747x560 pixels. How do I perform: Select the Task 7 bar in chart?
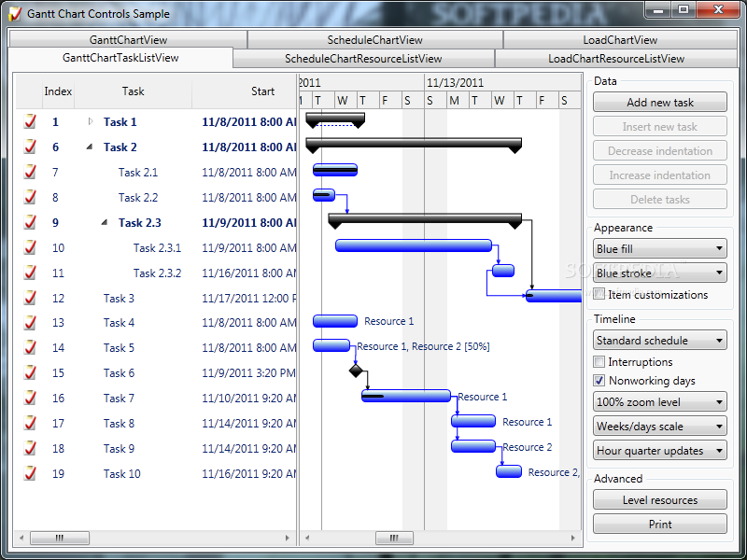[x=406, y=396]
